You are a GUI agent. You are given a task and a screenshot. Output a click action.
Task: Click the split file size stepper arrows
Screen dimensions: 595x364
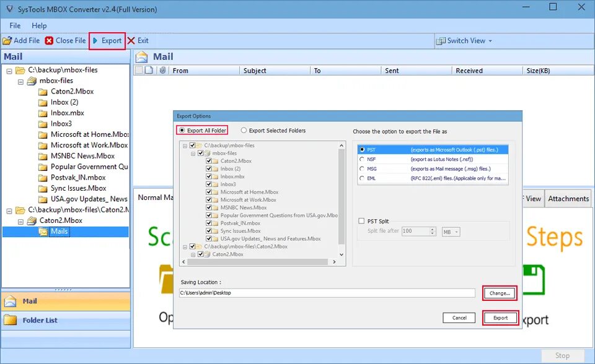coord(433,232)
